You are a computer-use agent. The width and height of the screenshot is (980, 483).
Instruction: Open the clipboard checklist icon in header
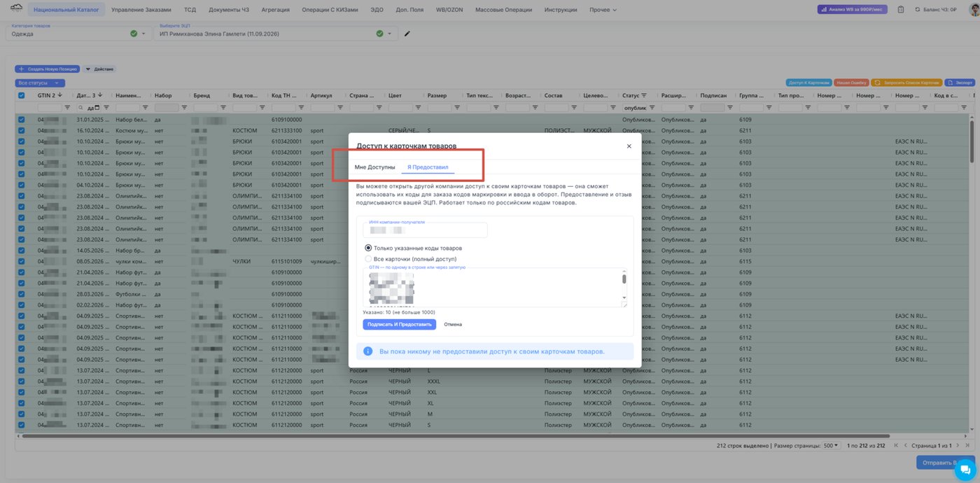(900, 10)
